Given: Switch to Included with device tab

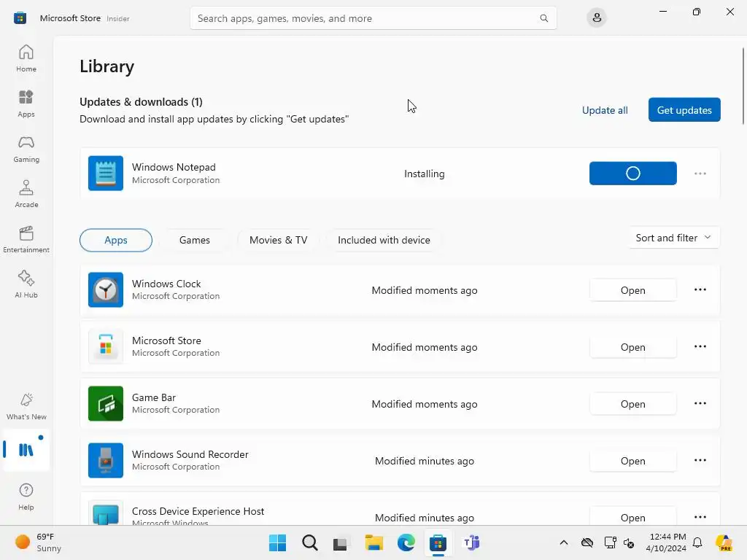Looking at the screenshot, I should click(384, 240).
